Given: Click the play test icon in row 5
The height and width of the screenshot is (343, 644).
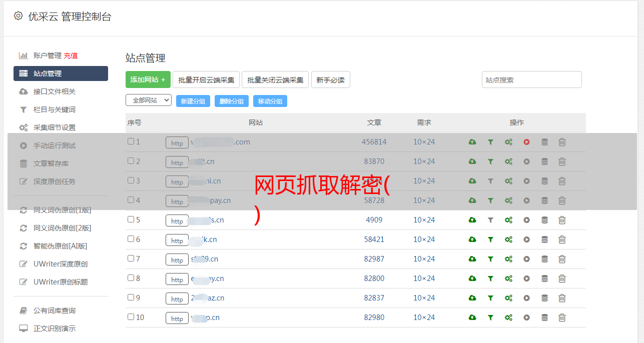Looking at the screenshot, I should point(526,220).
